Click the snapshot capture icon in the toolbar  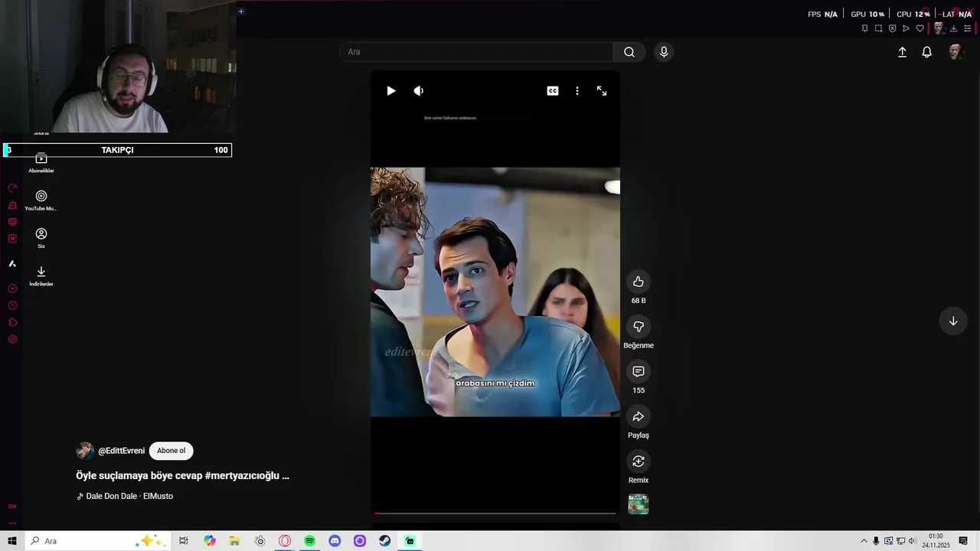coord(879,28)
